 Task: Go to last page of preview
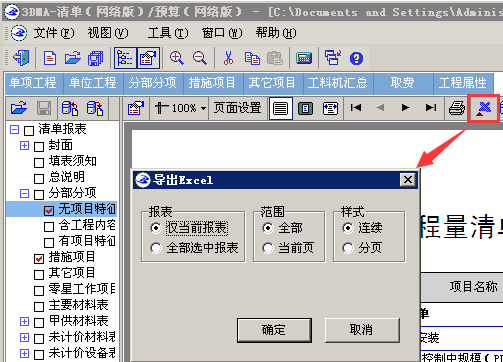431,108
